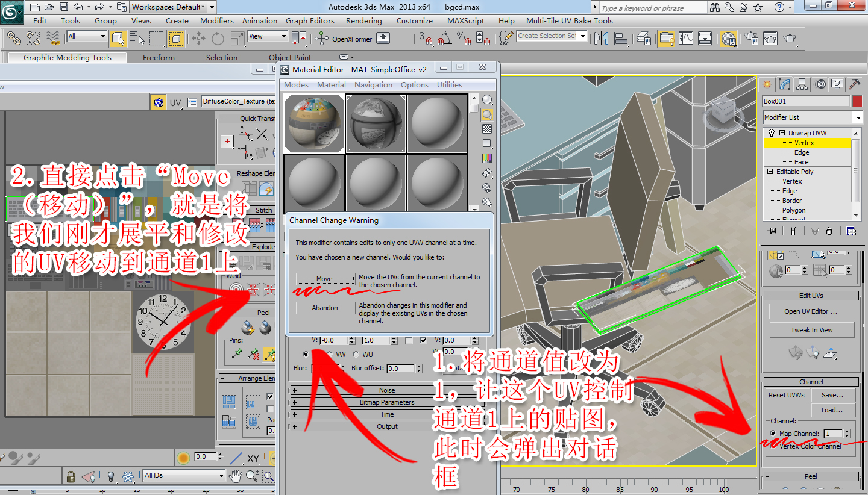Expand the Bitmap Parameters rollout

[387, 402]
